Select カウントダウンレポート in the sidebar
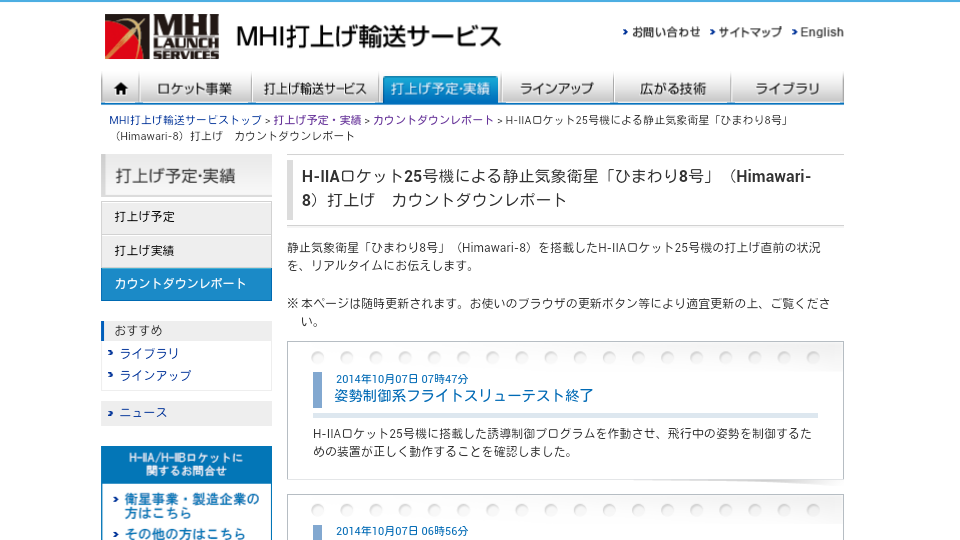Viewport: 960px width, 540px height. [186, 284]
